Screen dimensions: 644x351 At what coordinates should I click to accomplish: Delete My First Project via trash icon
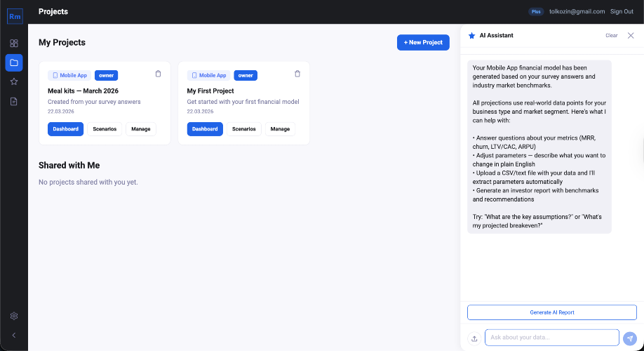pyautogui.click(x=297, y=74)
